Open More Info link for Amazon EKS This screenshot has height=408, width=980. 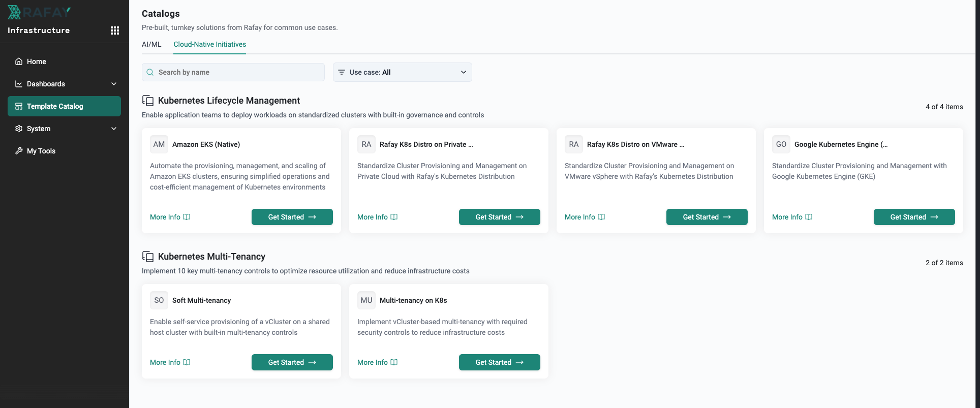coord(170,217)
